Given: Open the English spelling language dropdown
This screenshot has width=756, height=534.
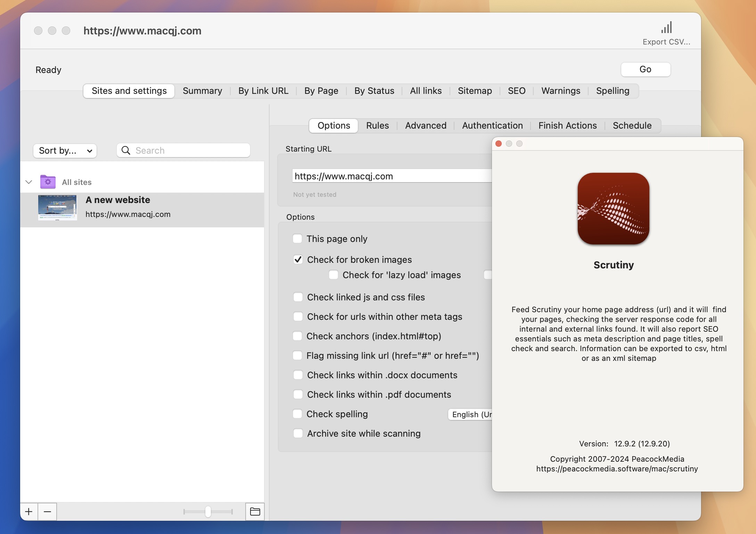Looking at the screenshot, I should point(470,414).
